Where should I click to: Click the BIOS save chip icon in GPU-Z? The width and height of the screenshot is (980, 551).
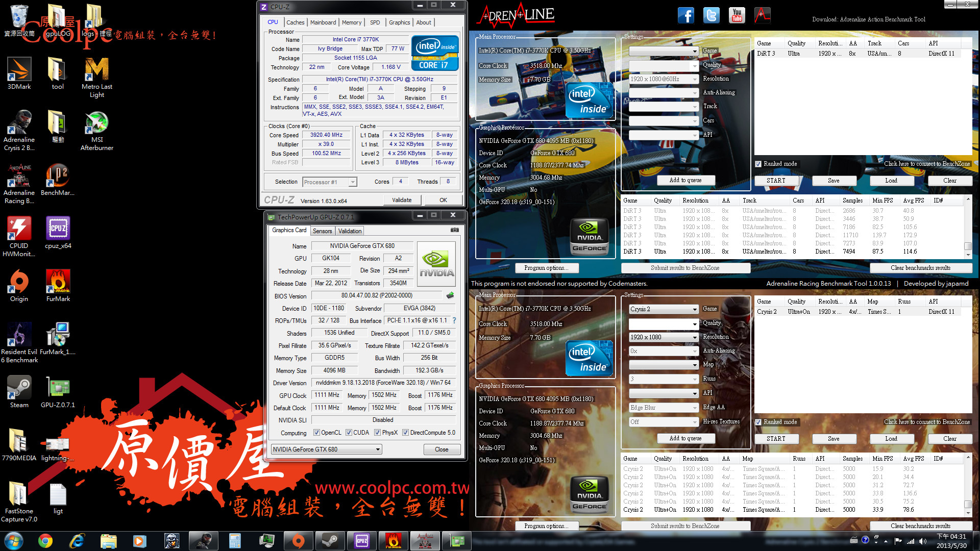(450, 295)
